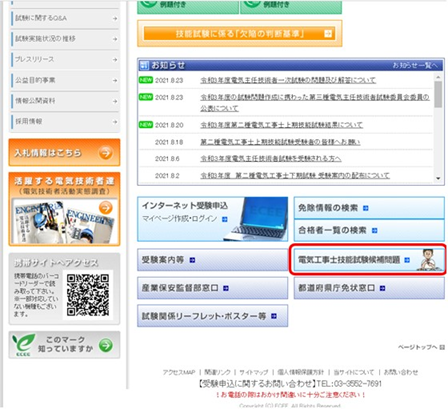Viewport: 448px width, 409px height.
Task: Open 情報公開資料 sidebar item
Action: pyautogui.click(x=65, y=101)
